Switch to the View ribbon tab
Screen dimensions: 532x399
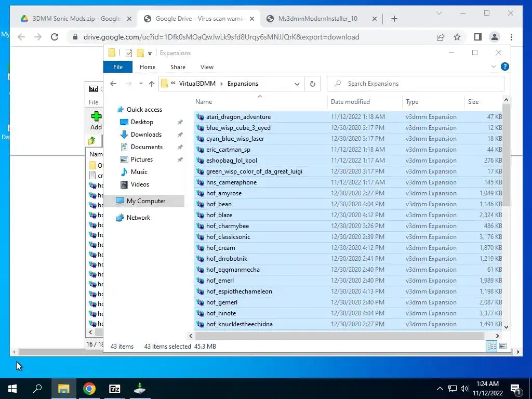pos(207,67)
